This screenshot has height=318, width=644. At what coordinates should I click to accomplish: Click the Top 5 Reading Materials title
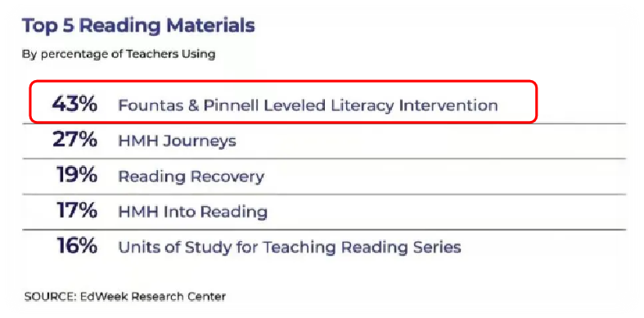[x=138, y=27]
